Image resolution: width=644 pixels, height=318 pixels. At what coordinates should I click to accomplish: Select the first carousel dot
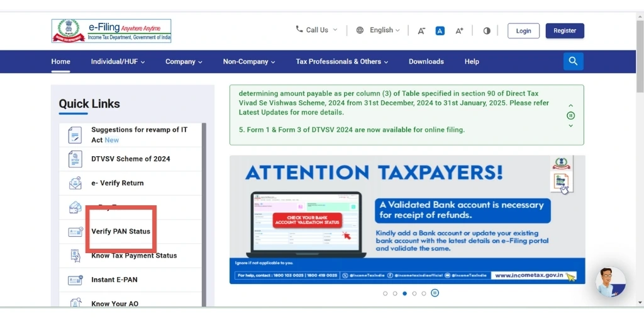point(386,293)
